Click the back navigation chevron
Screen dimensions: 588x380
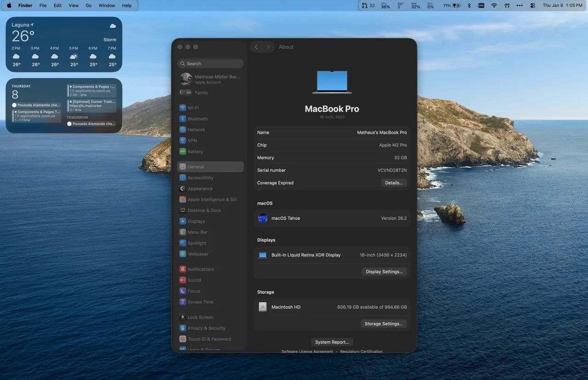[256, 47]
